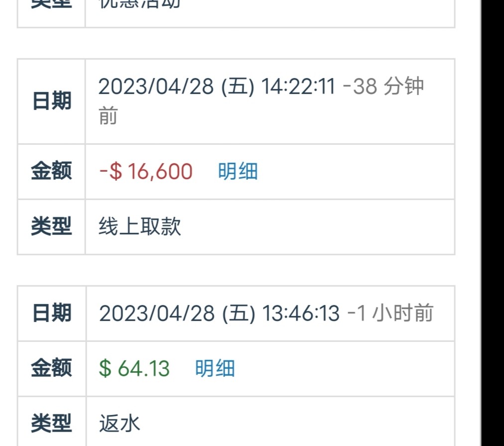Click the red -$ 16,600 amount

click(146, 172)
